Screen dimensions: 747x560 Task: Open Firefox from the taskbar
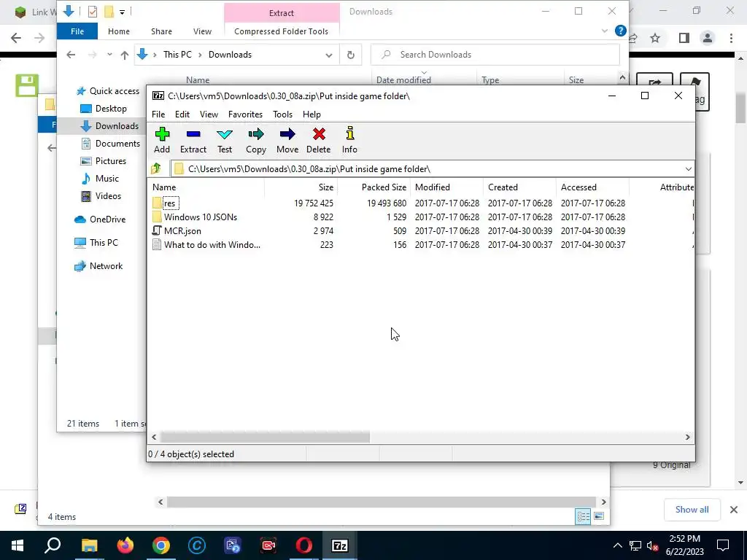[125, 545]
